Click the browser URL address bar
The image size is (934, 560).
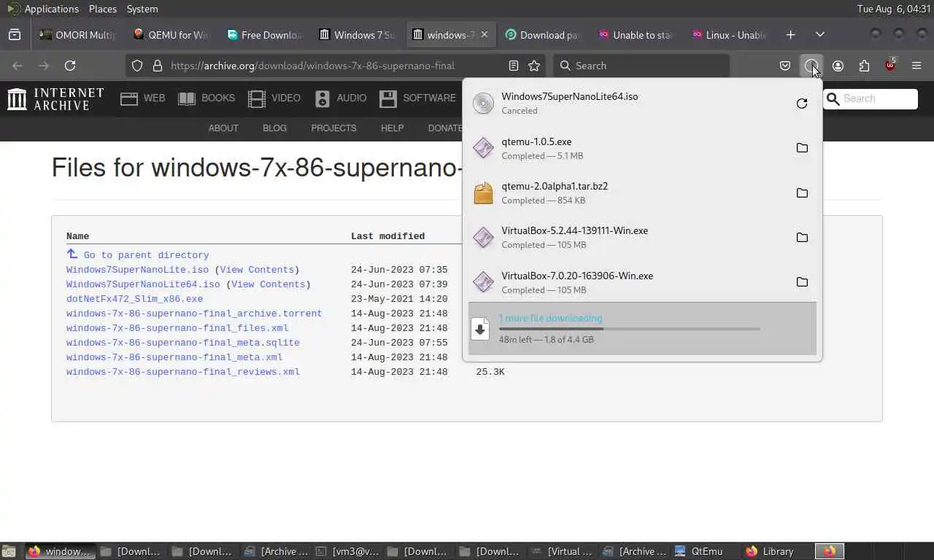click(x=336, y=66)
